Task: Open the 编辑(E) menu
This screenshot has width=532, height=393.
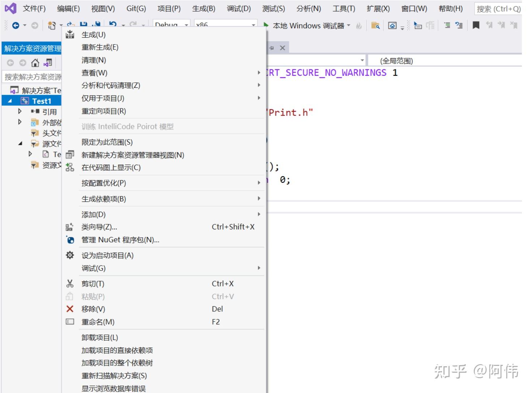Action: click(x=68, y=9)
